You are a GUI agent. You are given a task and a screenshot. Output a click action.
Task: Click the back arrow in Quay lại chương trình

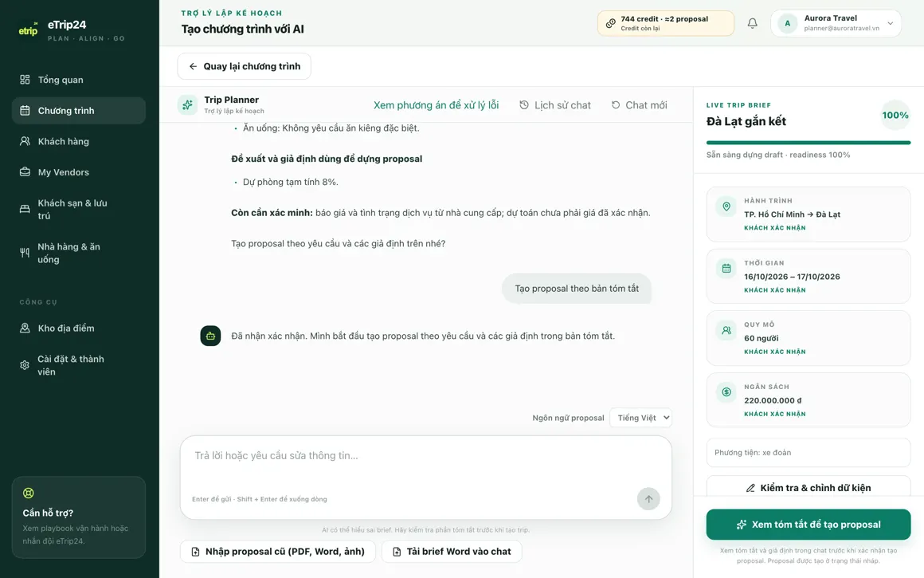(x=193, y=66)
